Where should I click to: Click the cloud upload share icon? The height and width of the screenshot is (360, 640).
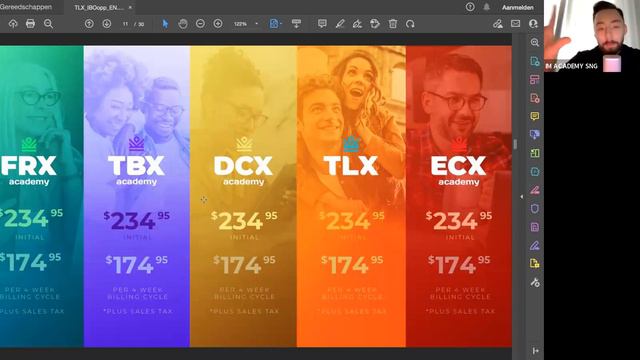click(13, 24)
